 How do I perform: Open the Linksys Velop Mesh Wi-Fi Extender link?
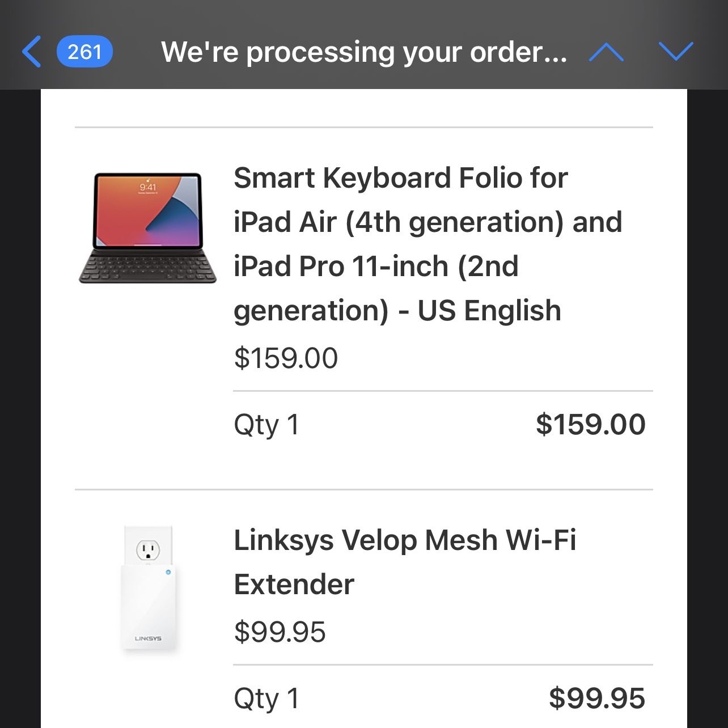[405, 562]
